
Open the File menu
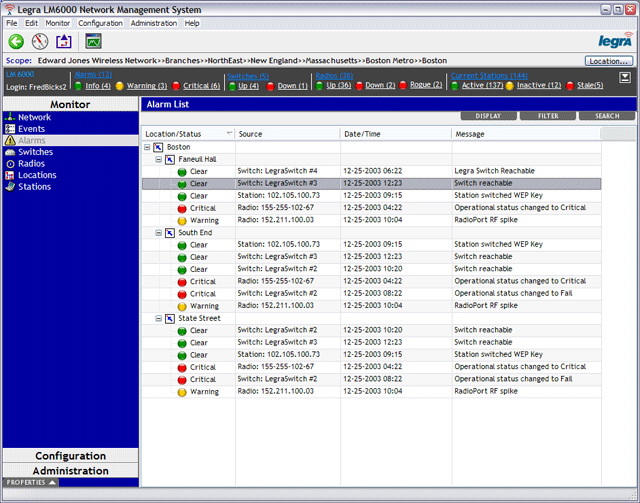click(x=11, y=23)
